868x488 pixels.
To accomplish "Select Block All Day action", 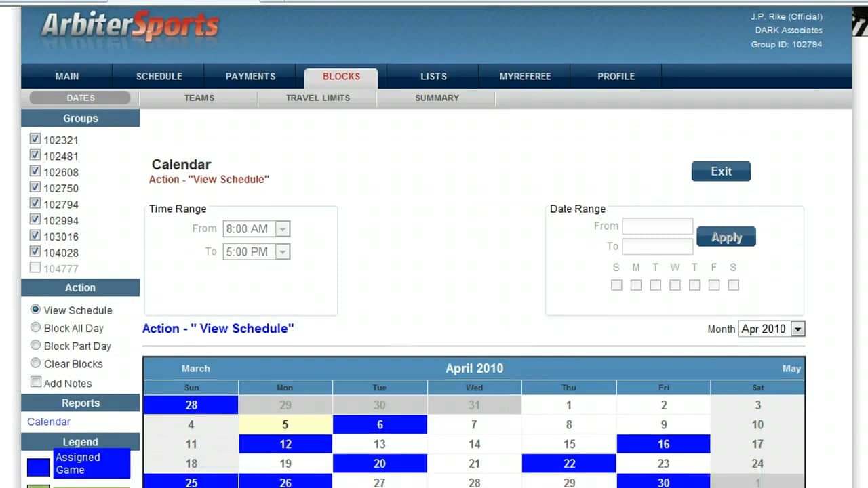I will click(x=36, y=327).
